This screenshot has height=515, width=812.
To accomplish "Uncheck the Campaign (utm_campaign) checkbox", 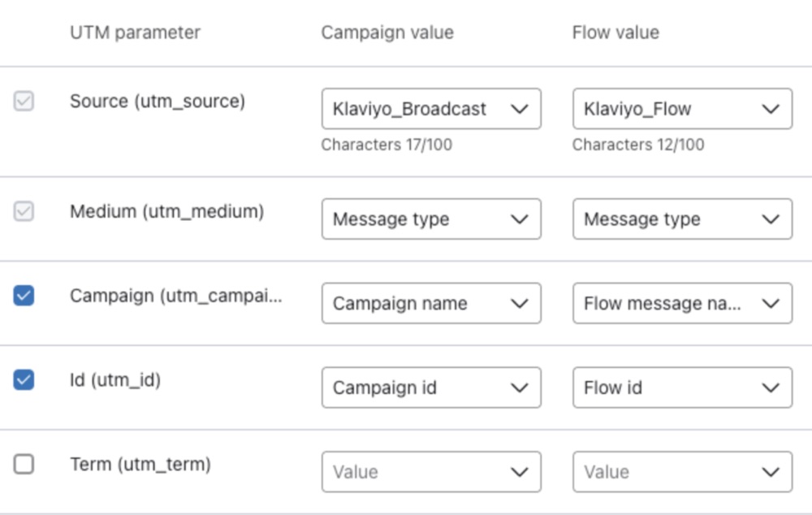I will tap(24, 296).
